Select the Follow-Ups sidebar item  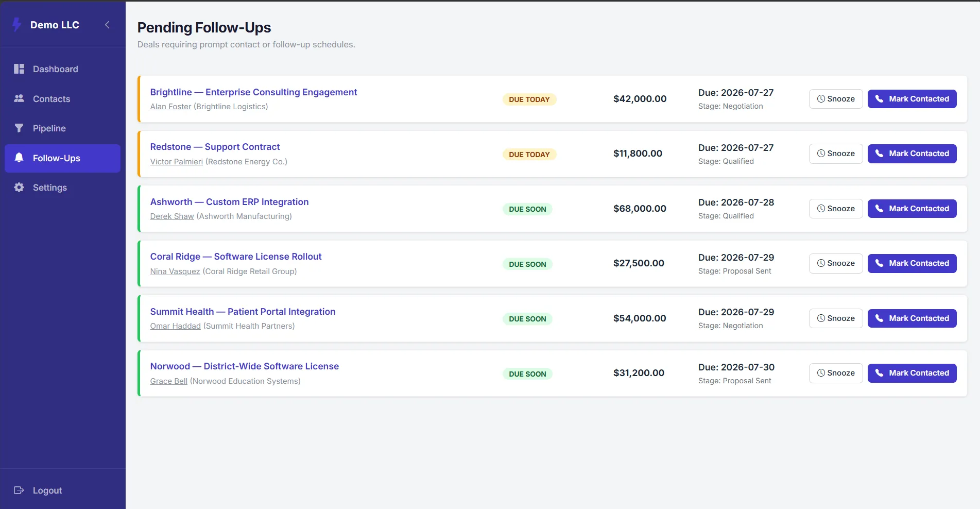pyautogui.click(x=62, y=158)
